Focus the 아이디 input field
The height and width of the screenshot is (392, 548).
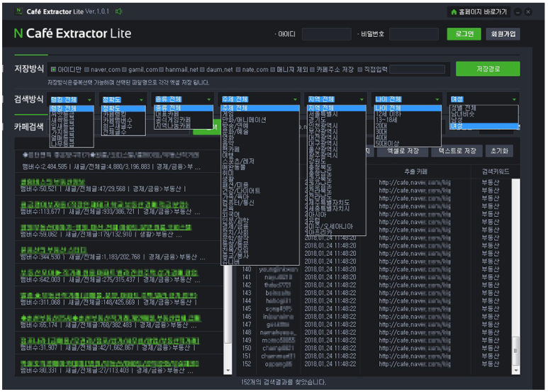[326, 34]
